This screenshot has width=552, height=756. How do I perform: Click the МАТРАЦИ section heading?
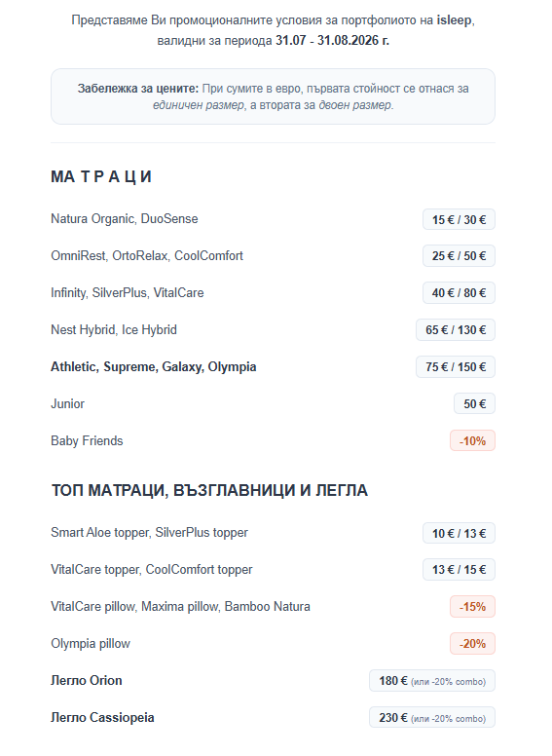click(101, 176)
